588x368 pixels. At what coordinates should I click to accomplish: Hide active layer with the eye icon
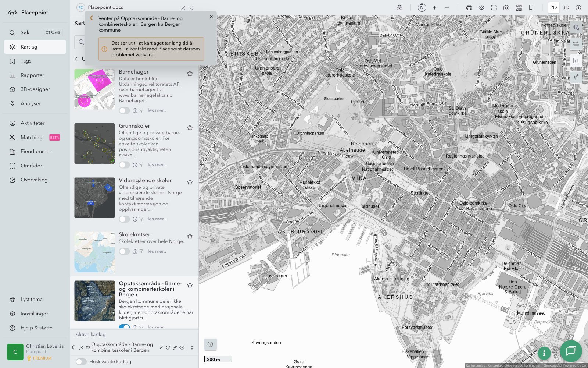[182, 347]
